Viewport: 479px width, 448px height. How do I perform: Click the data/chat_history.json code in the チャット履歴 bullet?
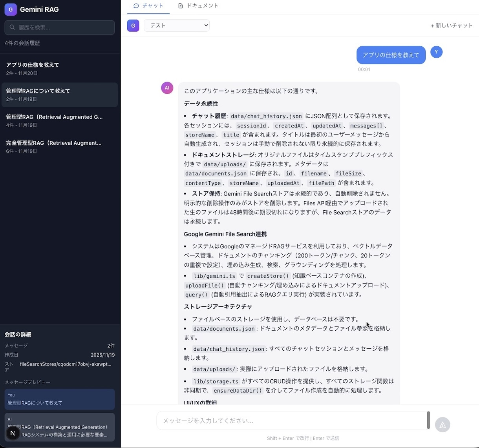[x=266, y=116]
